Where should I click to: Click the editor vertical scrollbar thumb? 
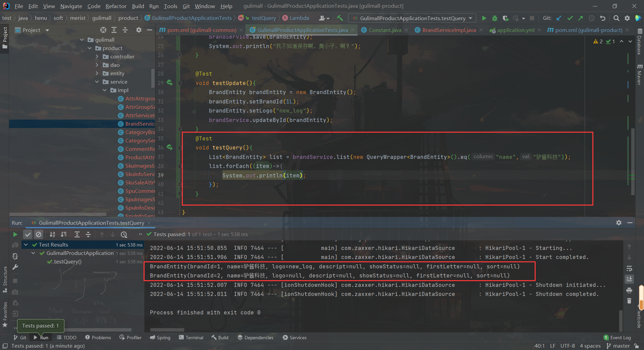click(633, 161)
